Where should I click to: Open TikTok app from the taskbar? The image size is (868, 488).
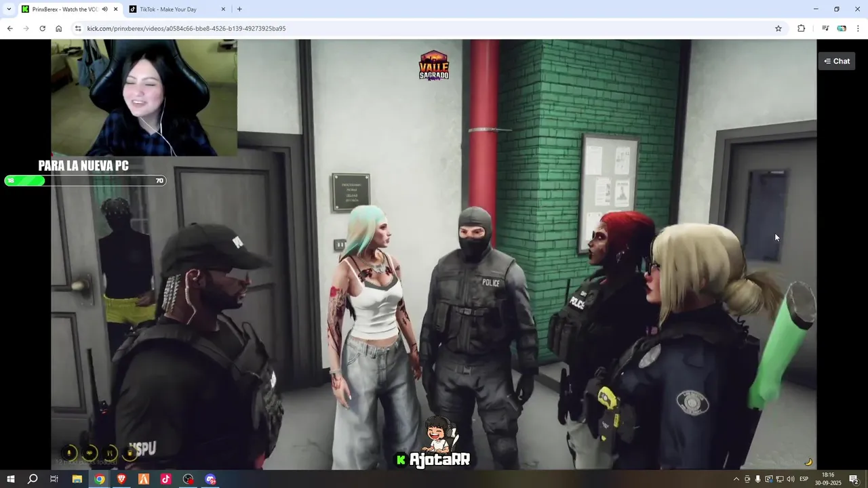[166, 479]
